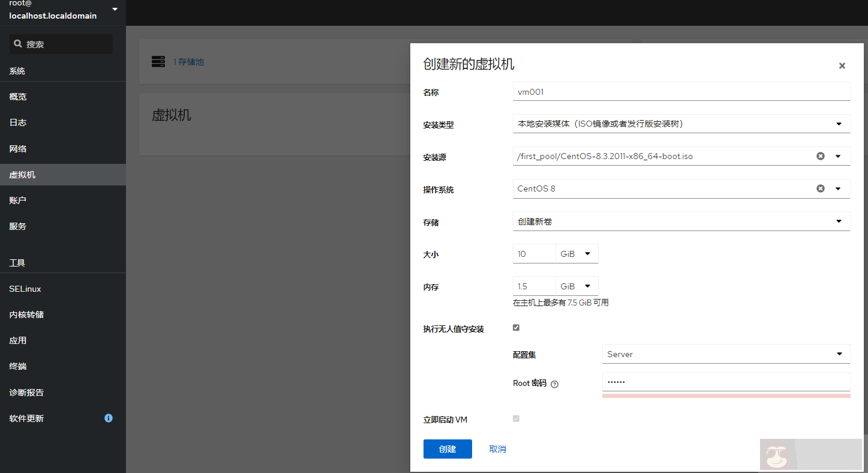Click the VM name field containing vm001
The width and height of the screenshot is (868, 473).
click(681, 91)
